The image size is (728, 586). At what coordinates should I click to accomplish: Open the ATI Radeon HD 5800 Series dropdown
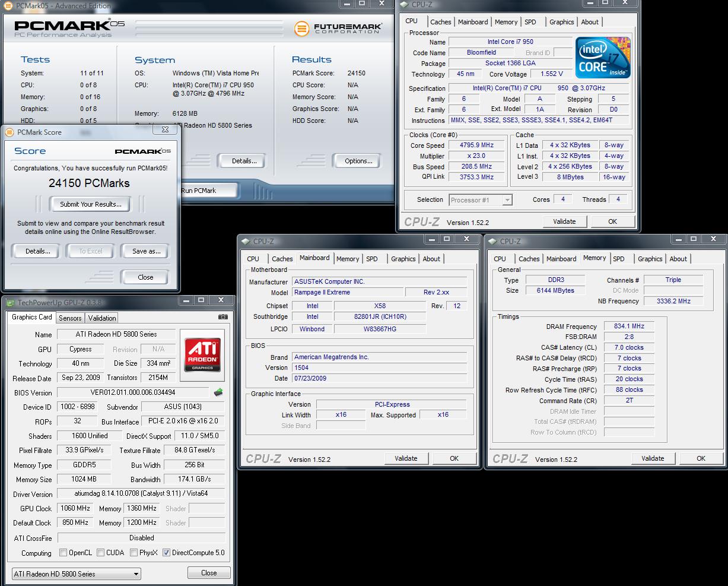(77, 574)
